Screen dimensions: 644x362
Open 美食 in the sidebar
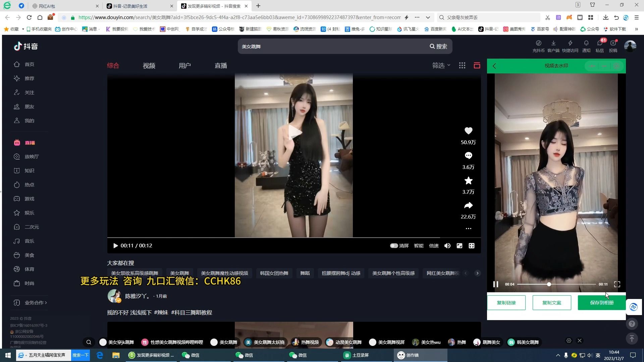tap(24, 255)
